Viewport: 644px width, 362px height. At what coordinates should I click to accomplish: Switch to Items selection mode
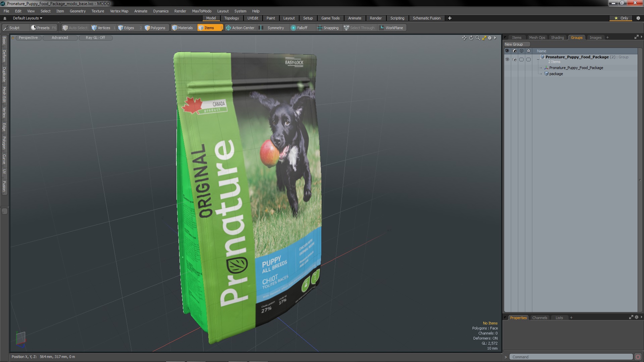210,28
